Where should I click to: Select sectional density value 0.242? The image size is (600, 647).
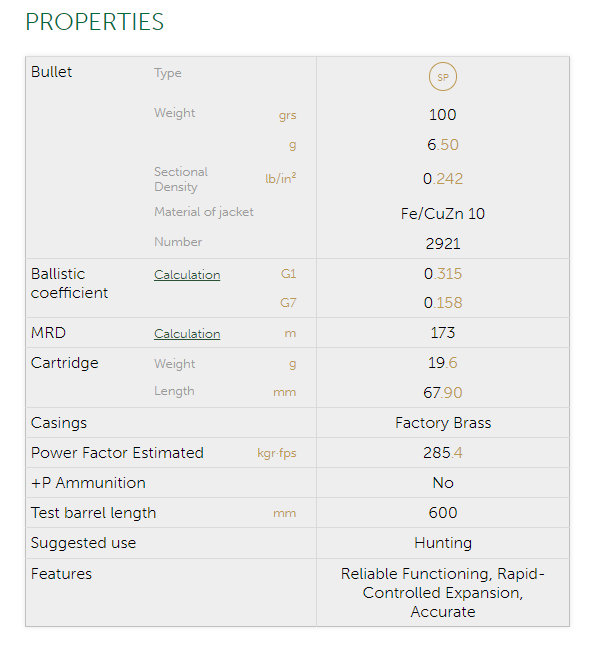tap(442, 179)
